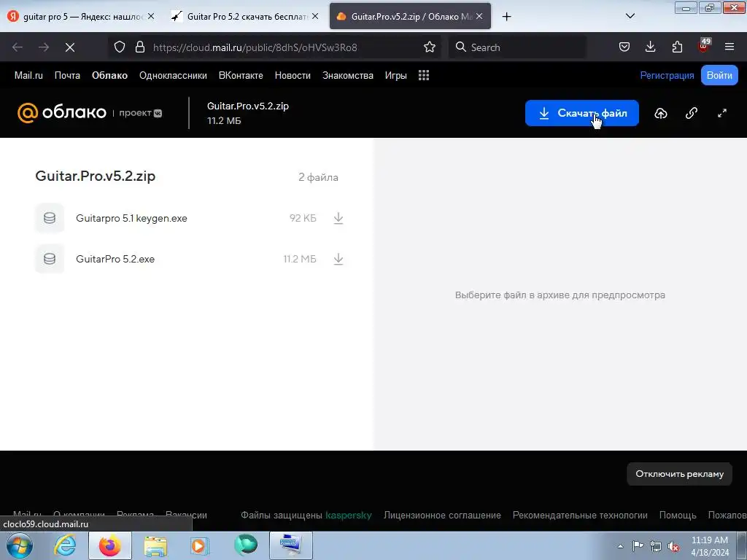
Task: Open Pocket save icon
Action: (x=624, y=47)
